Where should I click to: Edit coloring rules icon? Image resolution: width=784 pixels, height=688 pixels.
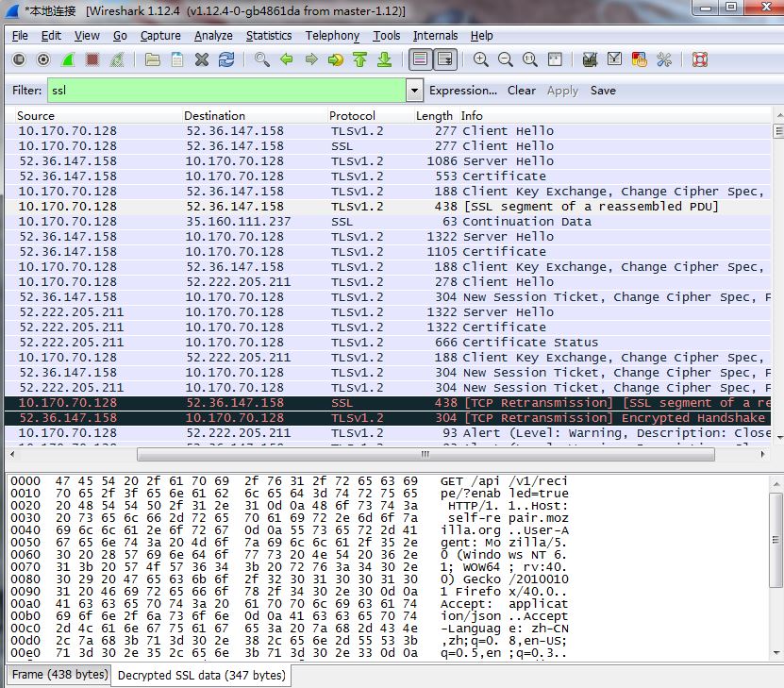tap(639, 59)
